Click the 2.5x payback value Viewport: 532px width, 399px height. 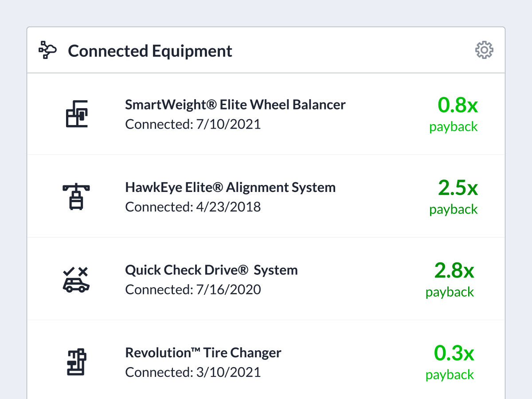(x=458, y=188)
